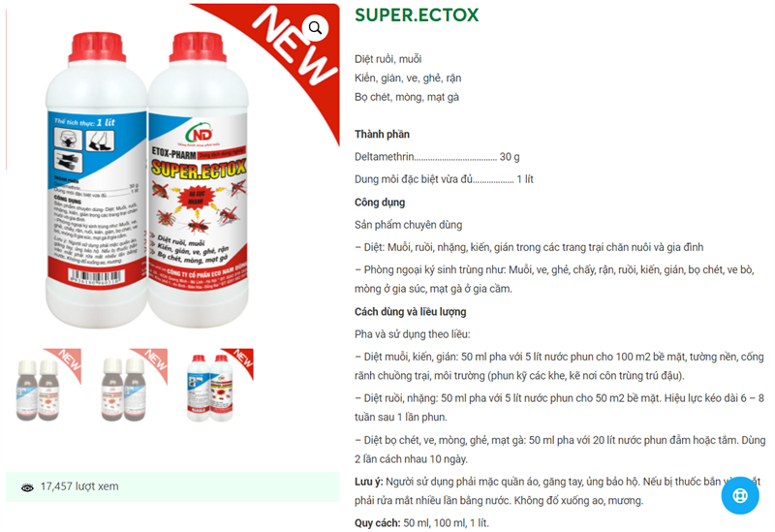This screenshot has width=775, height=532.
Task: Click the Quy cách packaging text
Action: (x=421, y=523)
